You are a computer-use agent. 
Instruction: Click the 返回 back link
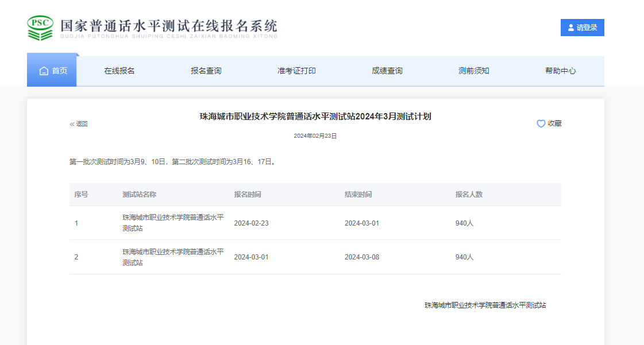coord(82,124)
